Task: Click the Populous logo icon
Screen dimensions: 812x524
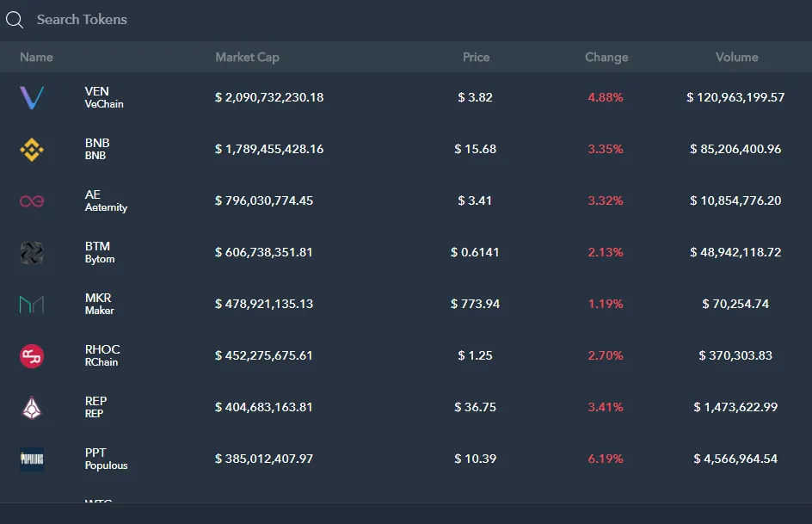Action: click(x=32, y=459)
